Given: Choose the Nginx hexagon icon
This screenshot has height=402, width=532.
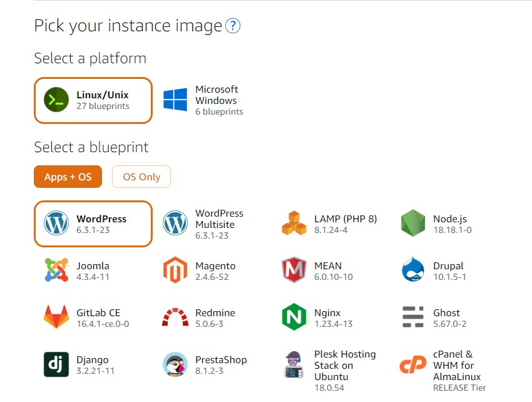Looking at the screenshot, I should (x=294, y=317).
